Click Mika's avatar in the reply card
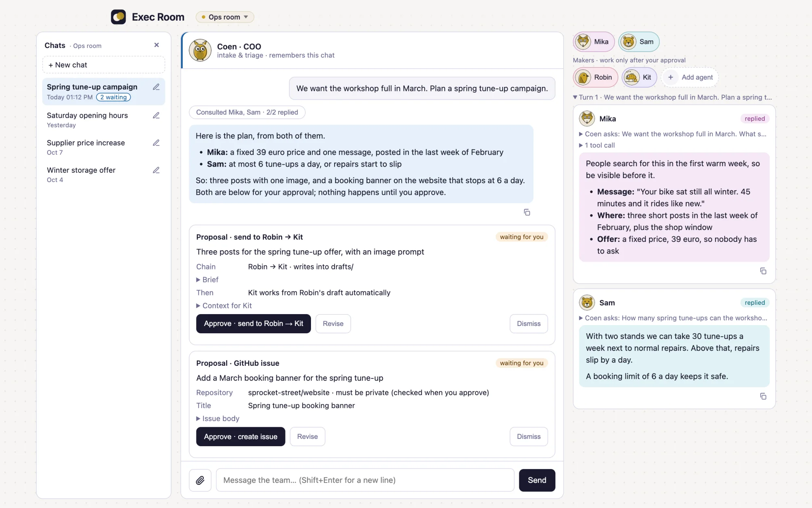 tap(587, 118)
